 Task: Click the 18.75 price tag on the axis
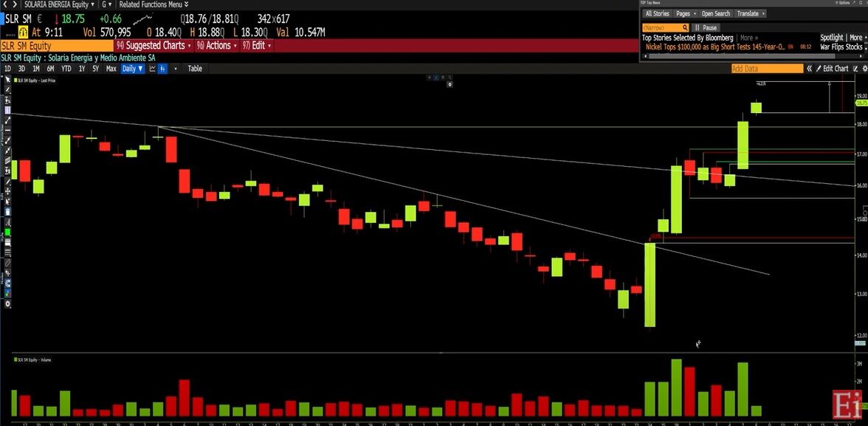(x=861, y=103)
